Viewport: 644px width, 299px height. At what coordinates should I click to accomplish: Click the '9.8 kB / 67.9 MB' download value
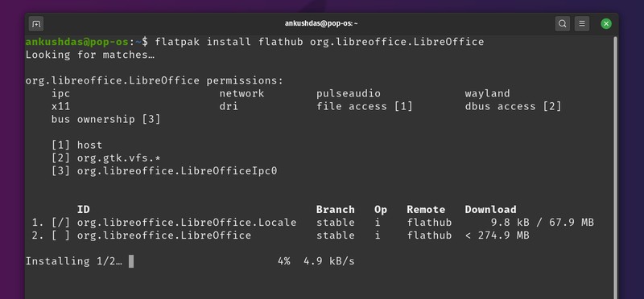pyautogui.click(x=542, y=223)
